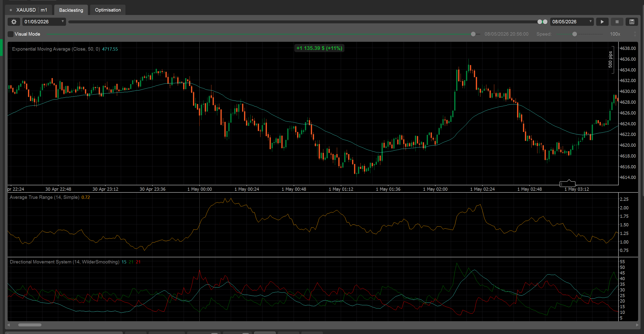Viewport: 644px width, 334px height.
Task: Click the EMA value 4717.55
Action: (x=110, y=49)
